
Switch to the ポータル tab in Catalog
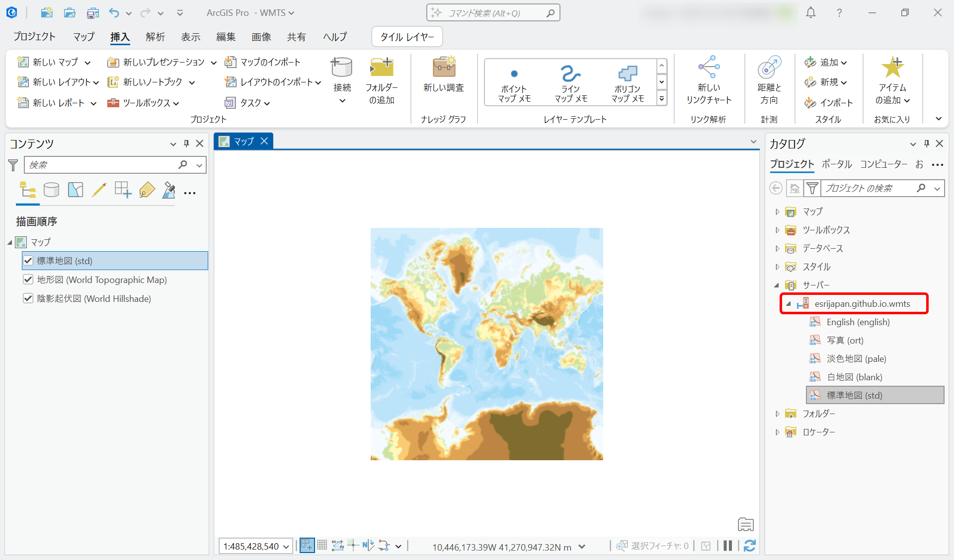[837, 164]
